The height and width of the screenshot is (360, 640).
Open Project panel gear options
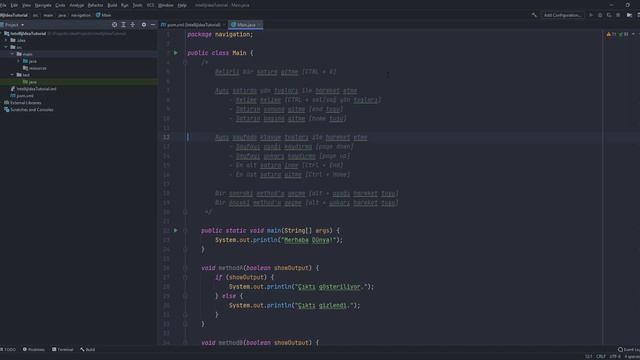pyautogui.click(x=144, y=25)
